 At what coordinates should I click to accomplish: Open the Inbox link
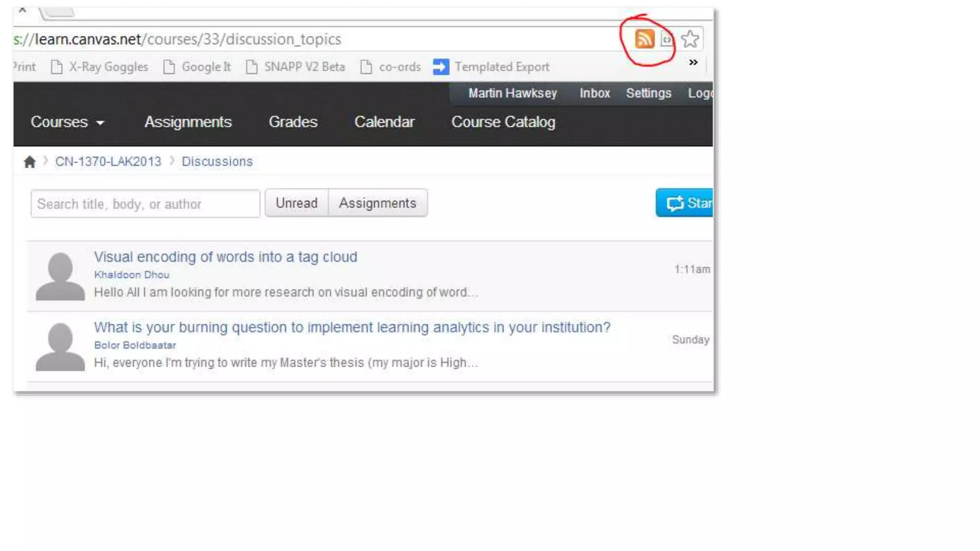[x=595, y=93]
